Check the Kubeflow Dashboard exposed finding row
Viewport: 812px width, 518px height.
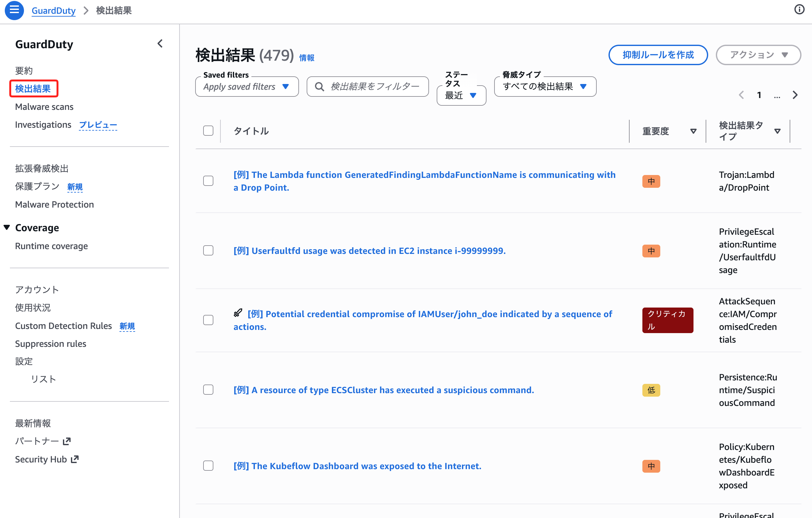click(x=208, y=466)
